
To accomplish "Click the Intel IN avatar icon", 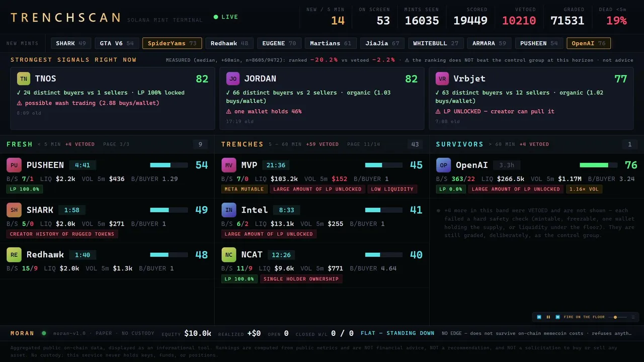I will pos(229,210).
